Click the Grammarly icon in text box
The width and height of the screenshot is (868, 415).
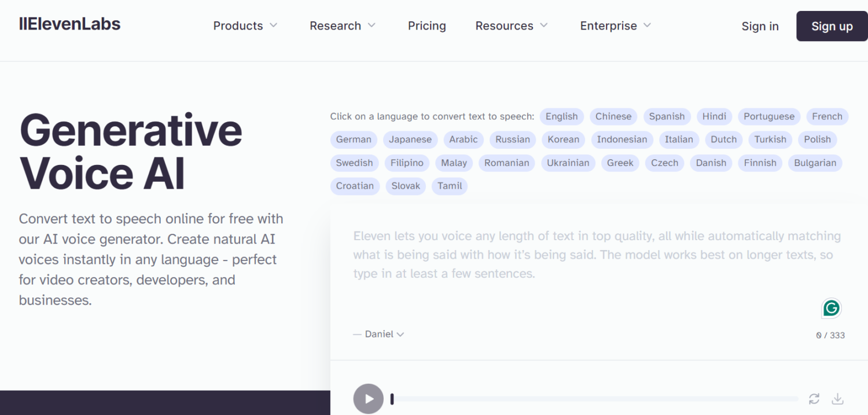pyautogui.click(x=831, y=309)
